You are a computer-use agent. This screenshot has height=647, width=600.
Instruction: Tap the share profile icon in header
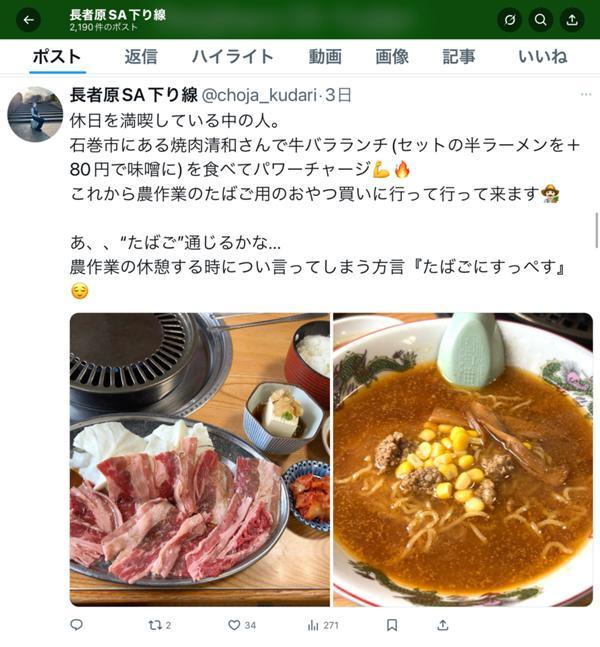572,20
